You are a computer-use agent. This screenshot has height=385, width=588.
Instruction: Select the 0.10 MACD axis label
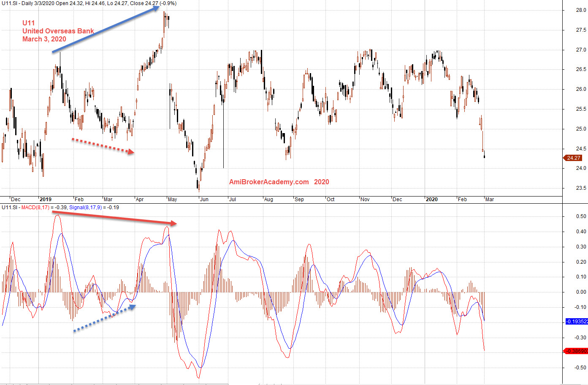point(581,277)
